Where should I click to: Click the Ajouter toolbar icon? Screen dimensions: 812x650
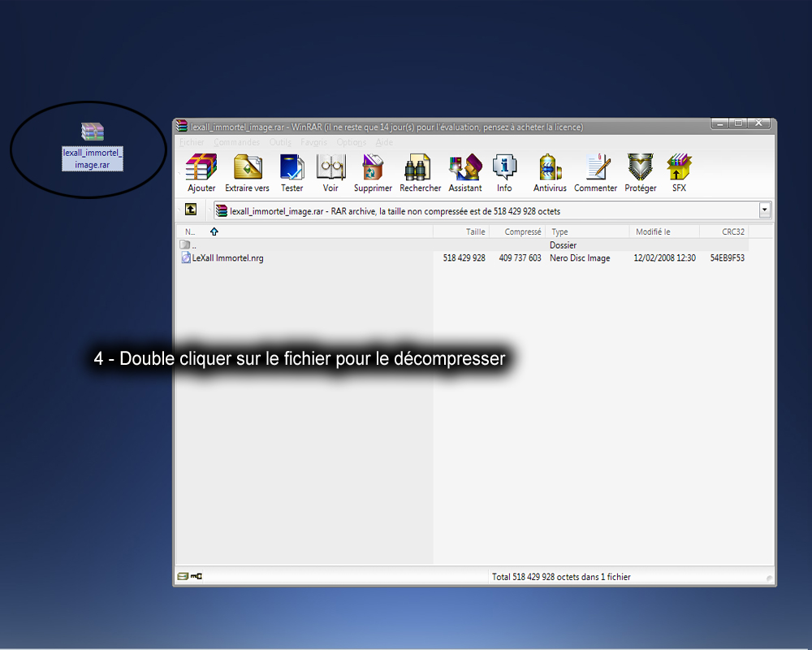pyautogui.click(x=201, y=173)
